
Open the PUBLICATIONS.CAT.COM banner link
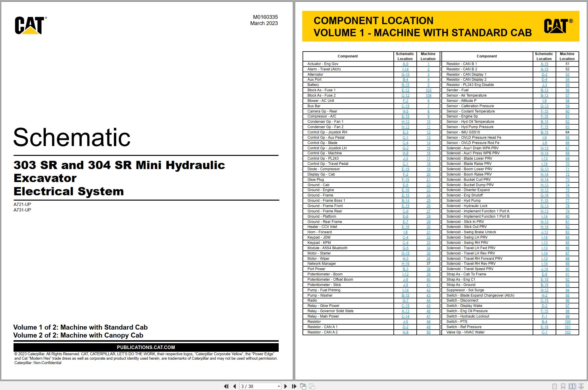pos(146,347)
